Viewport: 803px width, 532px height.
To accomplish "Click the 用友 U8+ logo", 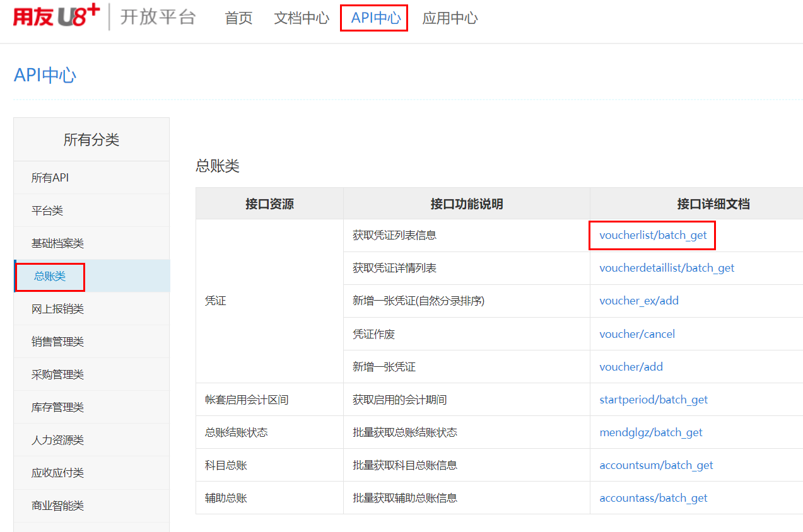I will point(56,17).
